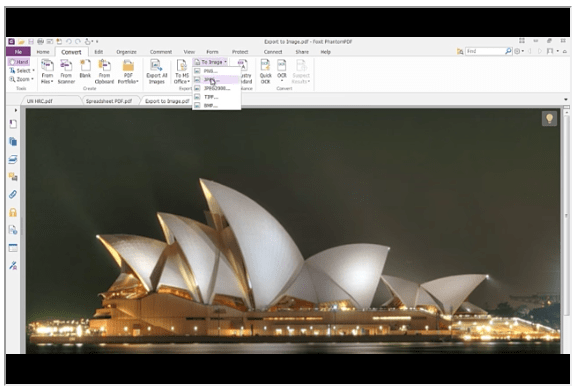
Task: Switch to the Connect ribbon tab
Action: (x=273, y=52)
